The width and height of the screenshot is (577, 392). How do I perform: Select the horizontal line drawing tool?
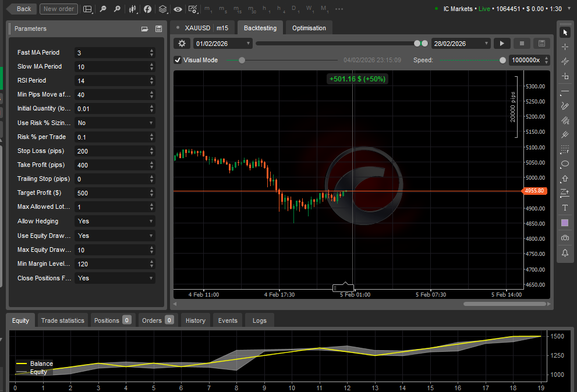pyautogui.click(x=564, y=91)
